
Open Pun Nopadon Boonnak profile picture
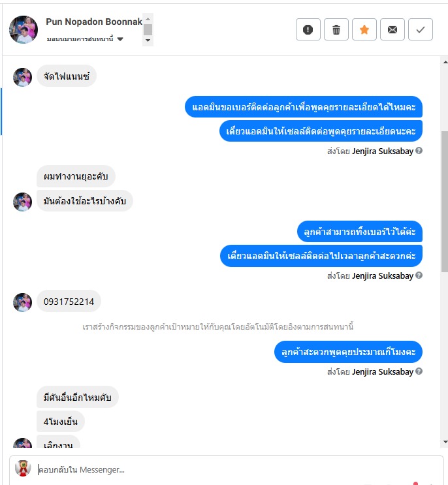(24, 29)
